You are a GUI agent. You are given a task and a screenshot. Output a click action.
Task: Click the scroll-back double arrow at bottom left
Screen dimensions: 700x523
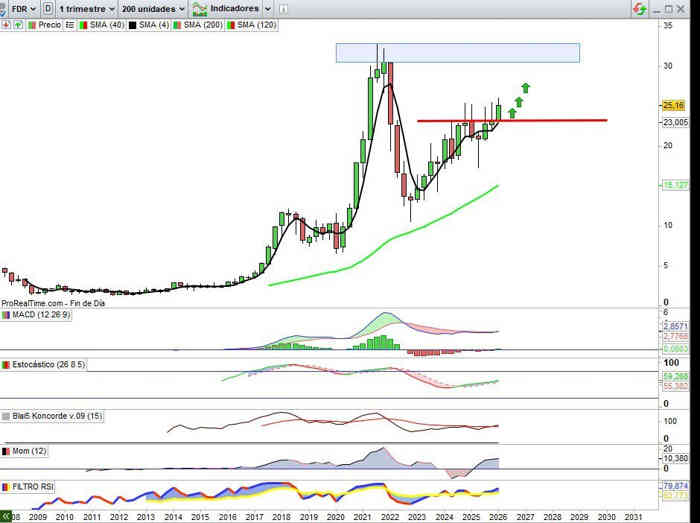click(x=6, y=517)
